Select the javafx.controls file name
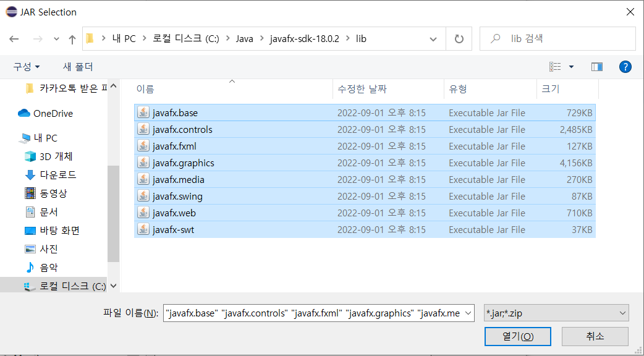Image resolution: width=644 pixels, height=356 pixels. click(x=182, y=130)
